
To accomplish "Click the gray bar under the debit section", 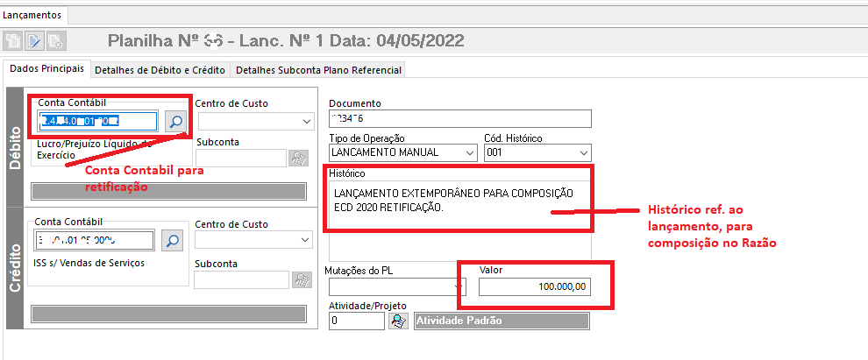I will 169,191.
